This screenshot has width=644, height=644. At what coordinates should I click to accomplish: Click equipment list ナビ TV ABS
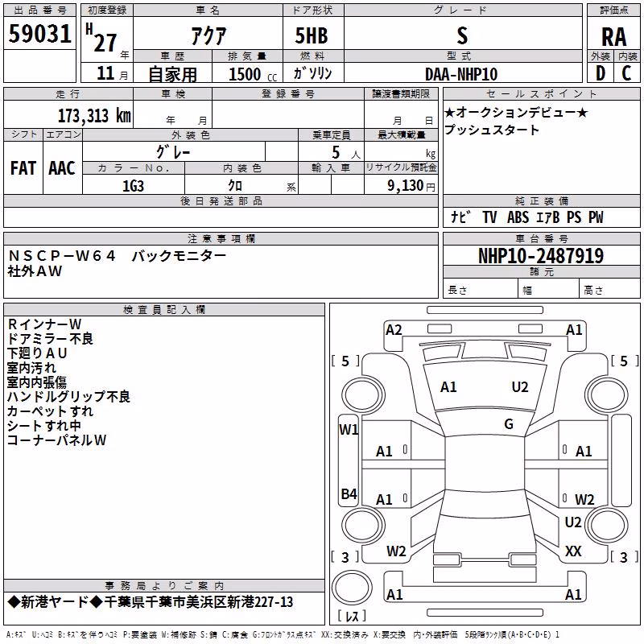[x=527, y=217]
